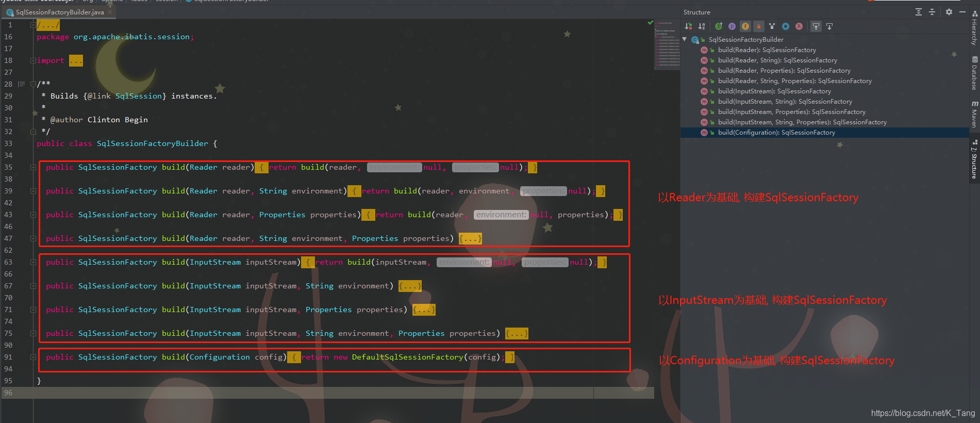Viewport: 980px width, 423px height.
Task: Toggle Autoscroll from Source button
Action: coord(829,26)
